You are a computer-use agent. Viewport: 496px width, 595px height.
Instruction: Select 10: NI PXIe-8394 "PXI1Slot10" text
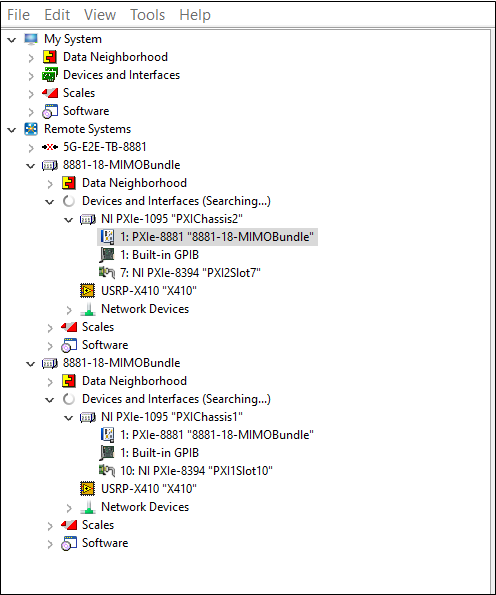pos(197,471)
